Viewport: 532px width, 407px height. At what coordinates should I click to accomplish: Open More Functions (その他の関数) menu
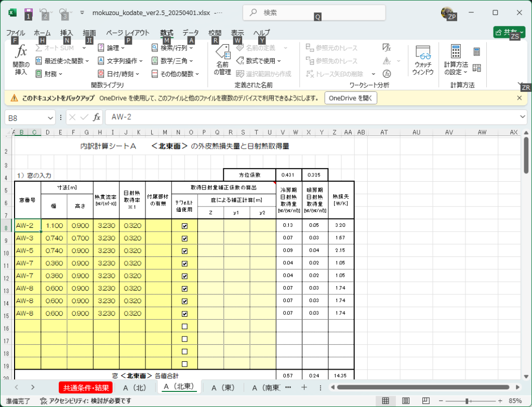coord(175,74)
